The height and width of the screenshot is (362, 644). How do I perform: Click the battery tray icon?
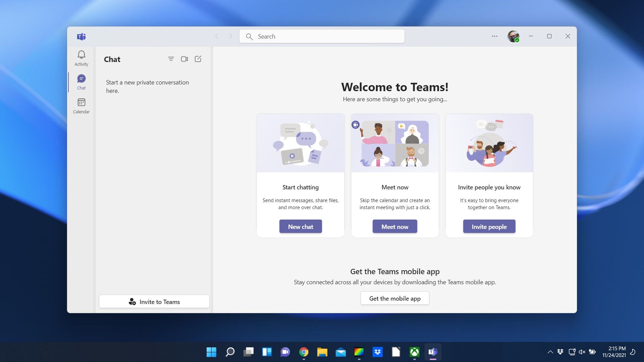tap(592, 352)
